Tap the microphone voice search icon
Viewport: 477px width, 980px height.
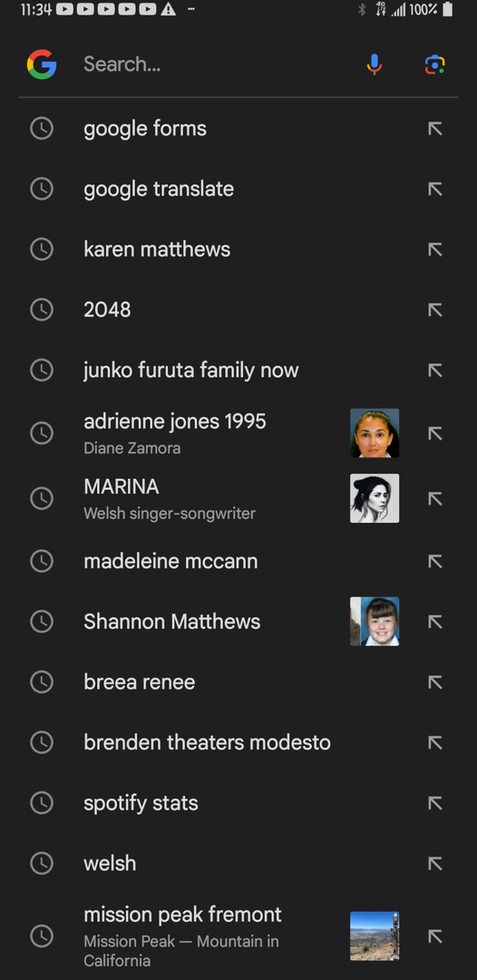pyautogui.click(x=374, y=64)
